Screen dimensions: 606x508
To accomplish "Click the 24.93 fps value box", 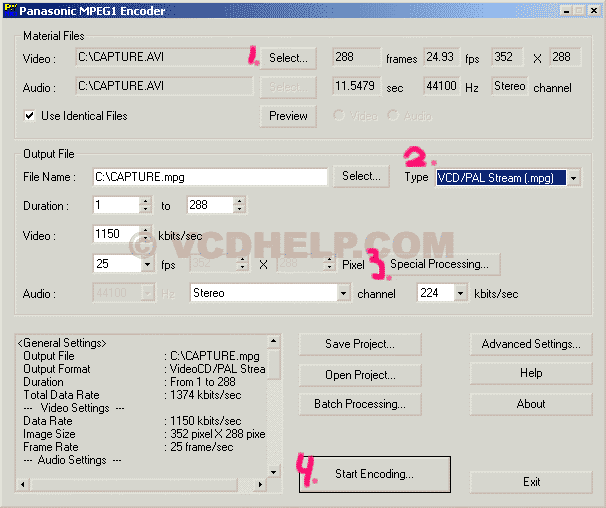I will [441, 57].
